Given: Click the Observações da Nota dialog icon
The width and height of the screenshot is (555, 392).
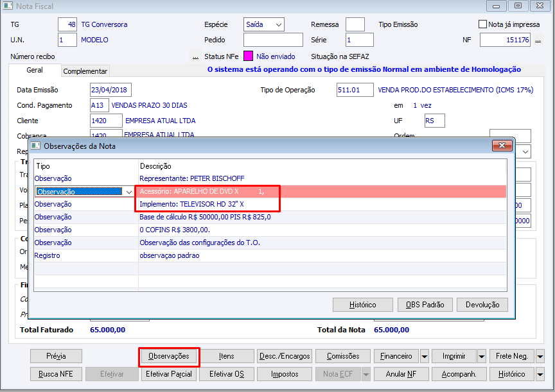Looking at the screenshot, I should pos(35,146).
